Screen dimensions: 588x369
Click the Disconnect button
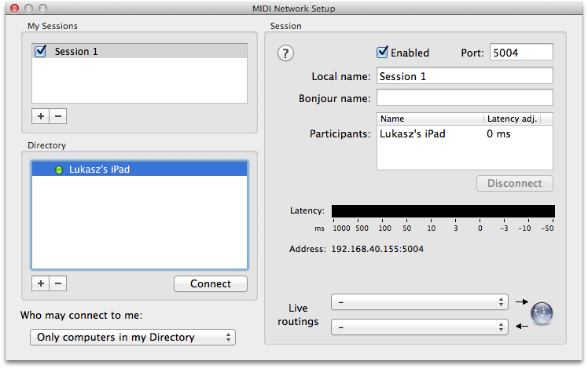coord(514,183)
